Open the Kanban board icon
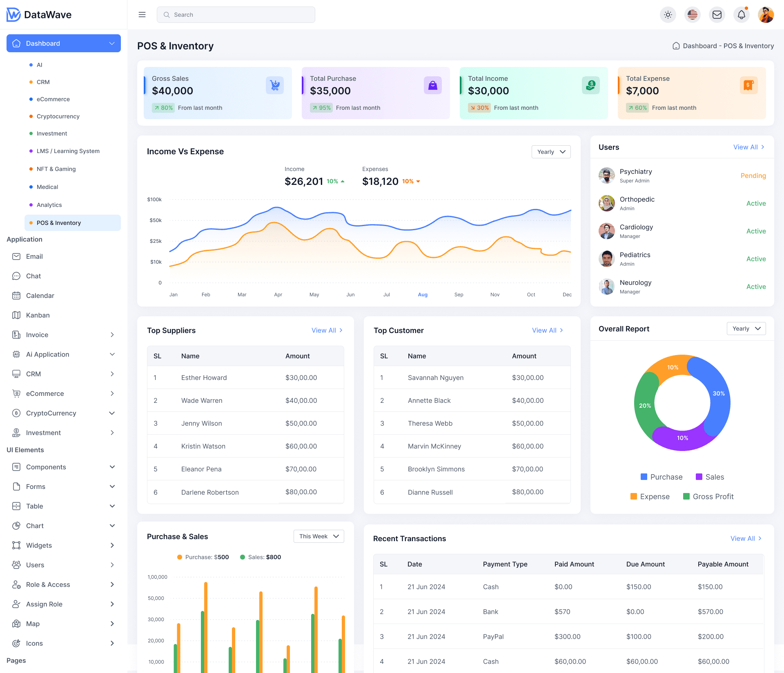This screenshot has width=784, height=673. tap(16, 315)
